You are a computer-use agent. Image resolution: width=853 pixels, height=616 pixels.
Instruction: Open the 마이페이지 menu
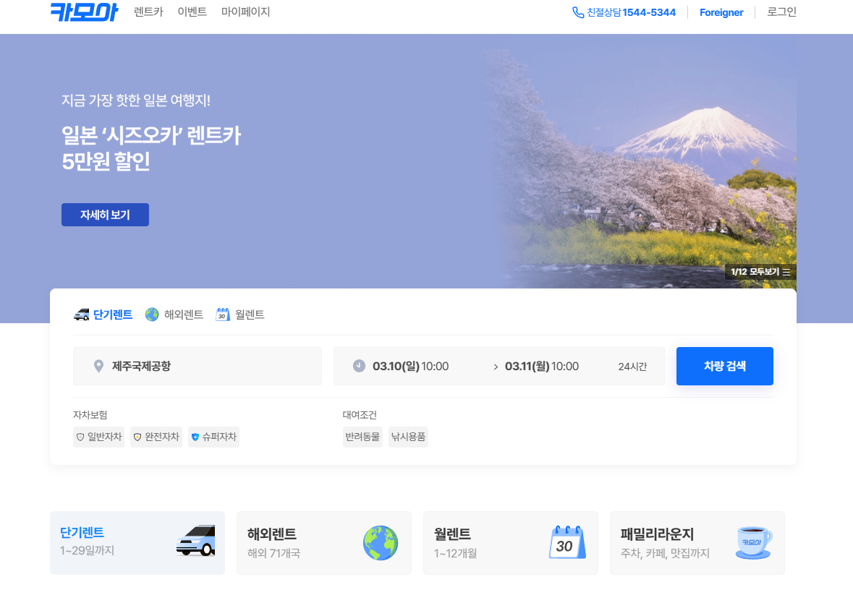245,12
